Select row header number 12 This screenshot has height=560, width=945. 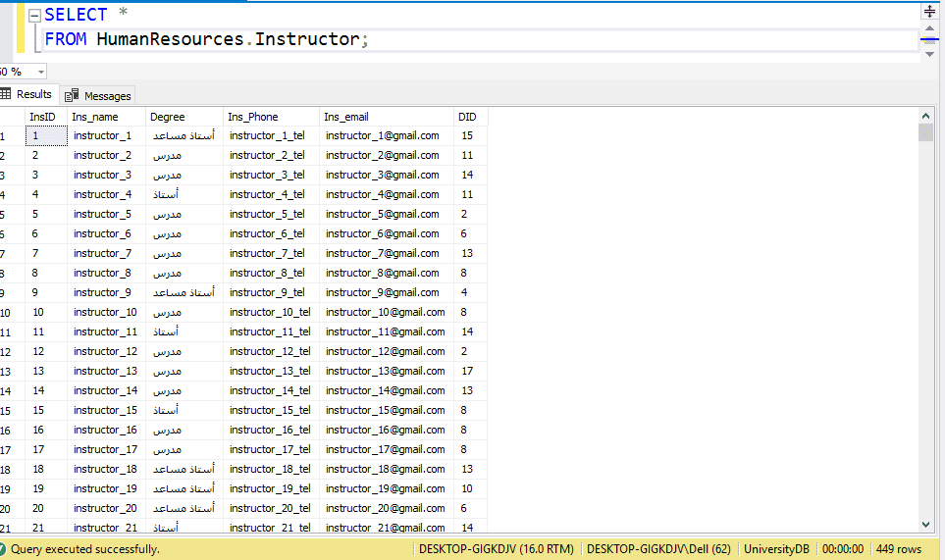pos(12,352)
